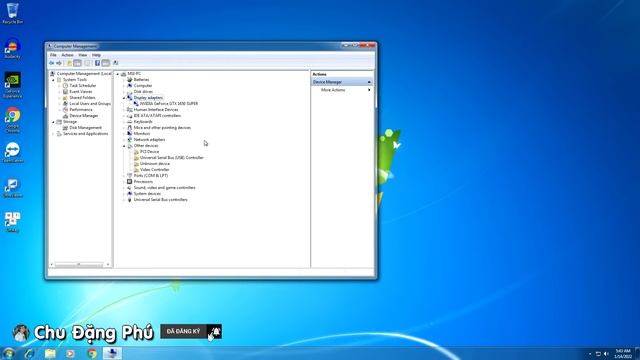Select the Processors category icon
Image resolution: width=640 pixels, height=360 pixels.
pyautogui.click(x=129, y=182)
